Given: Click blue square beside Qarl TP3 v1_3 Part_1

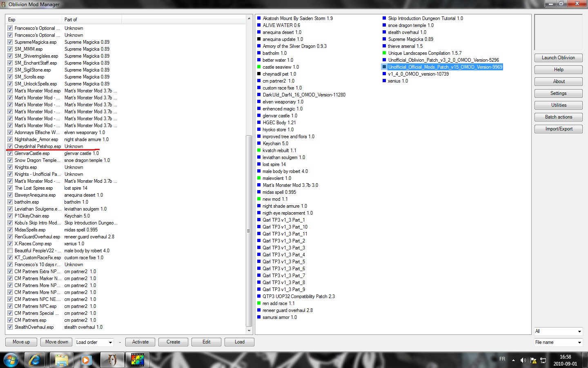Looking at the screenshot, I should coord(259,220).
